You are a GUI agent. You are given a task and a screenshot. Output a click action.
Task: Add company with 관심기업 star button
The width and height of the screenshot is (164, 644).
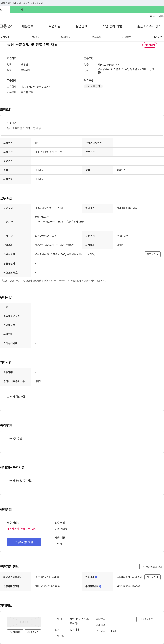[x=15, y=632]
